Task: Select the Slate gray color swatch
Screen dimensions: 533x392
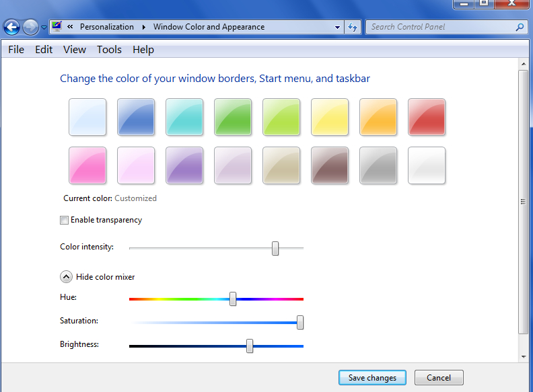Action: (378, 165)
